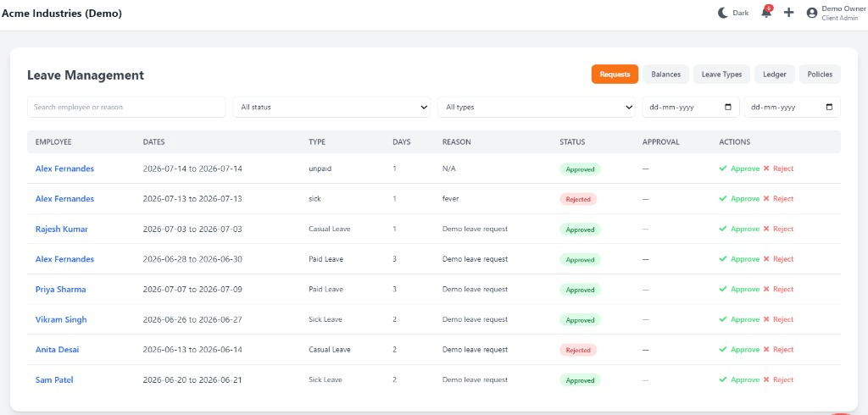Image resolution: width=868 pixels, height=415 pixels.
Task: Click dates 2026-07-07 to 2026-07-09
Action: point(192,290)
